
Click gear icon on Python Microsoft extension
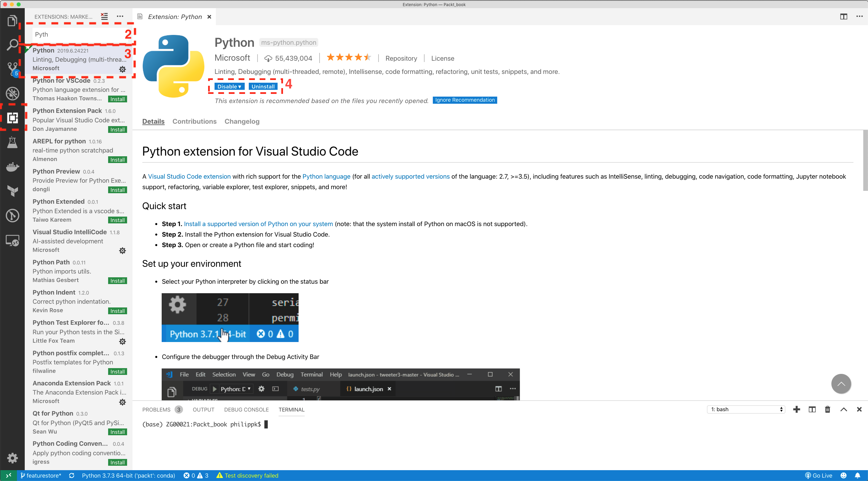click(x=122, y=69)
